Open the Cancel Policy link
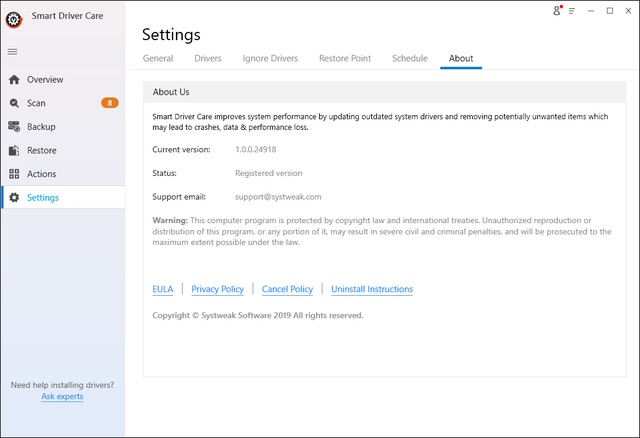Image resolution: width=640 pixels, height=438 pixels. point(287,289)
